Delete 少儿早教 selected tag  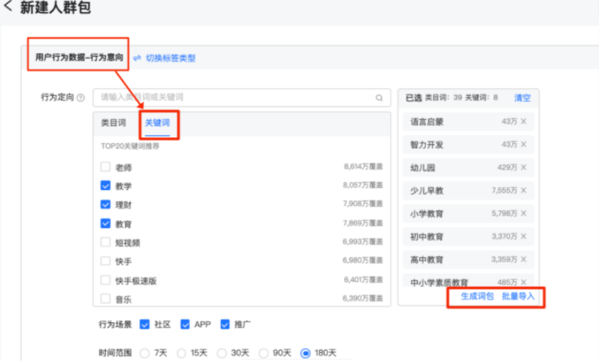tap(524, 191)
